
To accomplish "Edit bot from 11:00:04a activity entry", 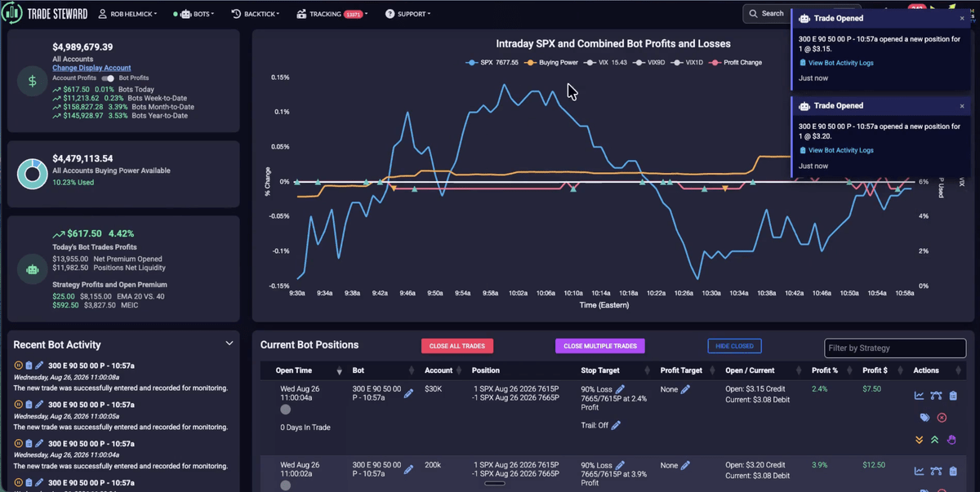I will click(39, 442).
